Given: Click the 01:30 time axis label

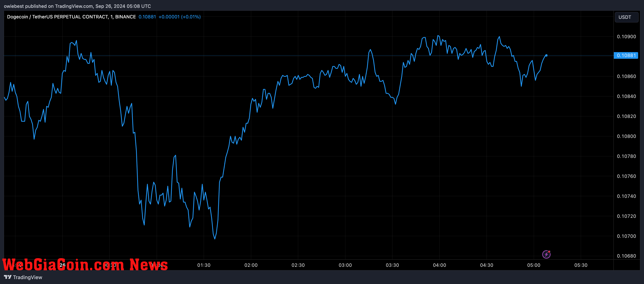Looking at the screenshot, I should coord(204,265).
